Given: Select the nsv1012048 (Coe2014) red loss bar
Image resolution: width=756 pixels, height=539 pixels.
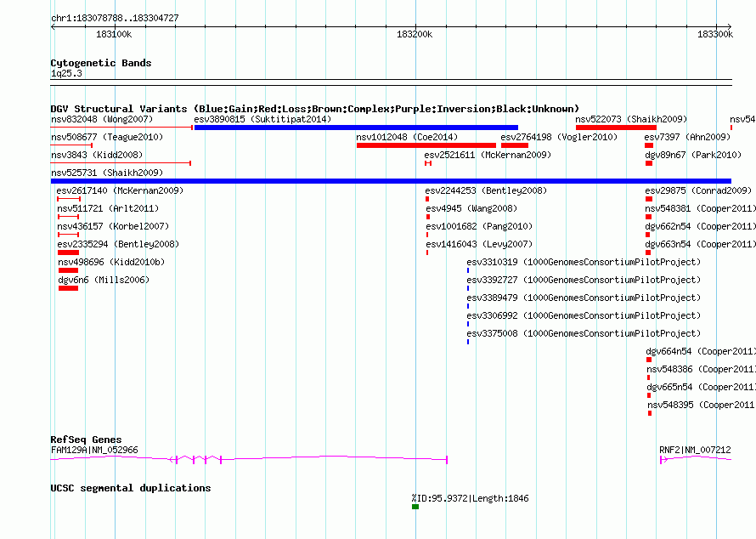Looking at the screenshot, I should [x=426, y=145].
